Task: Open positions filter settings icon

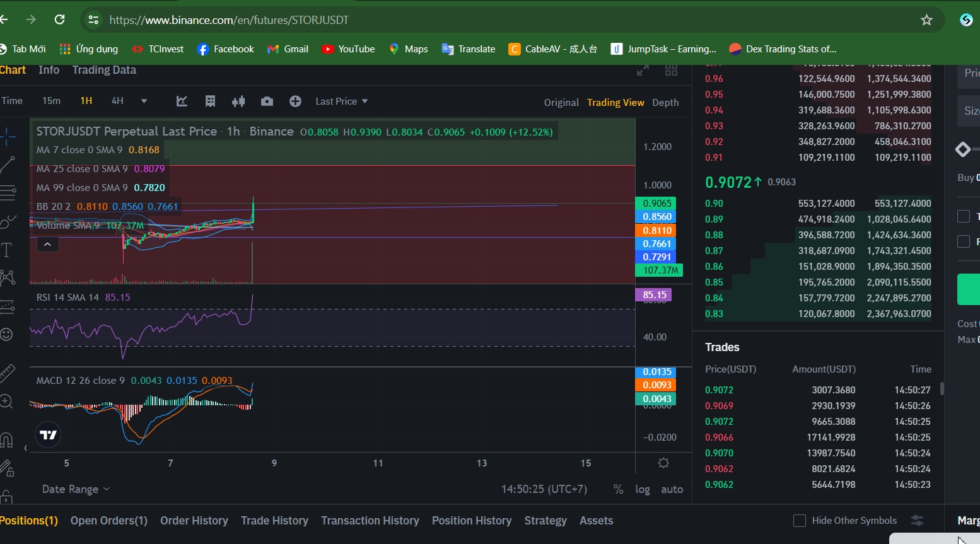Action: point(918,521)
